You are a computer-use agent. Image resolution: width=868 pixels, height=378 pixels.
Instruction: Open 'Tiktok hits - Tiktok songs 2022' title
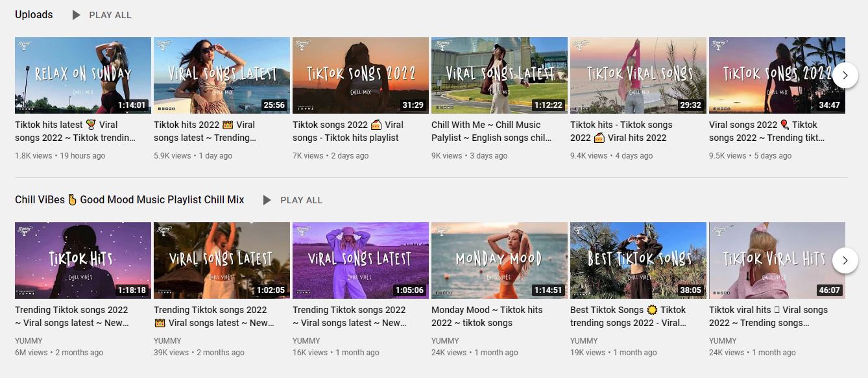pos(621,131)
